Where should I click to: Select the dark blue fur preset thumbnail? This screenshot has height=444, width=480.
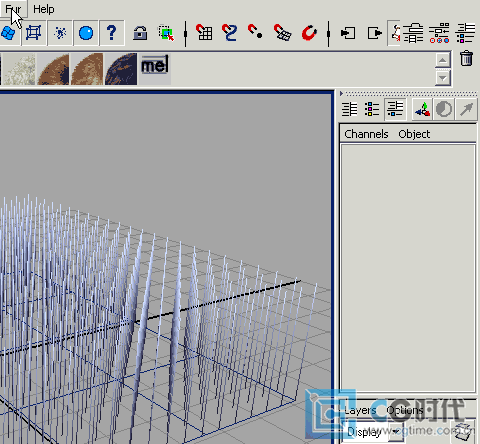[x=121, y=69]
